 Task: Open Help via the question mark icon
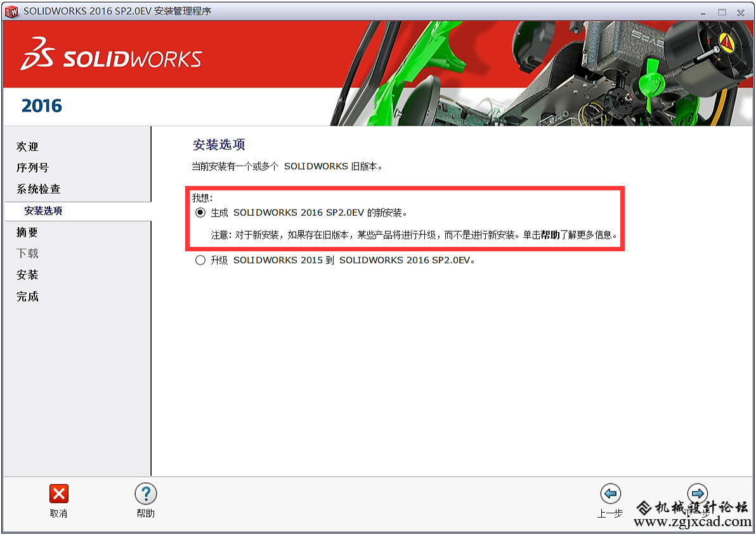point(146,494)
